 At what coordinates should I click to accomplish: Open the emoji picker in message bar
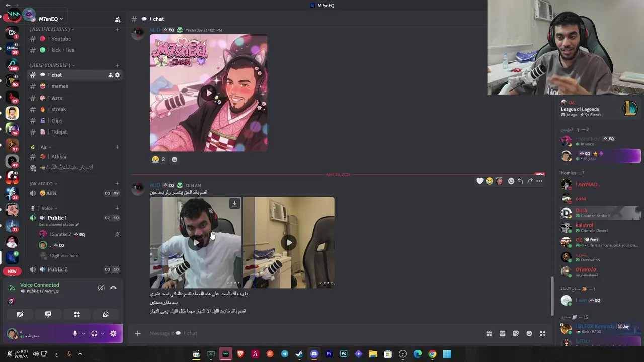click(x=529, y=333)
